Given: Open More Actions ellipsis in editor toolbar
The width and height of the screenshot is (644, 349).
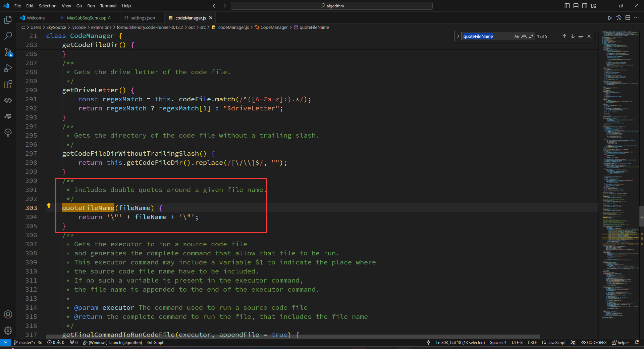Looking at the screenshot, I should point(636,18).
